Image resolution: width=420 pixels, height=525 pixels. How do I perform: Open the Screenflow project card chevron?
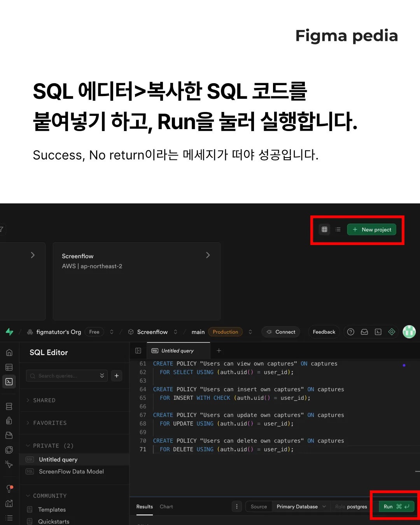tap(208, 255)
